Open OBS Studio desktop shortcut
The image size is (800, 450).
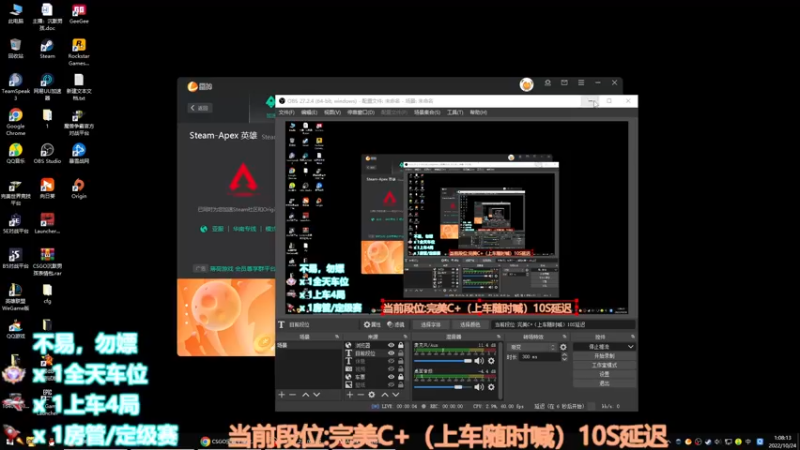click(47, 154)
